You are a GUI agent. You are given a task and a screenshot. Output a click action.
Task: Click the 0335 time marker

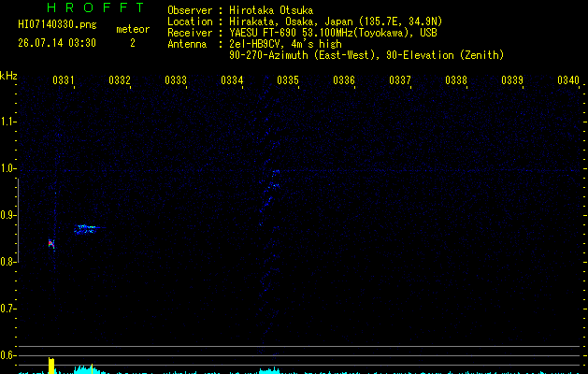288,80
